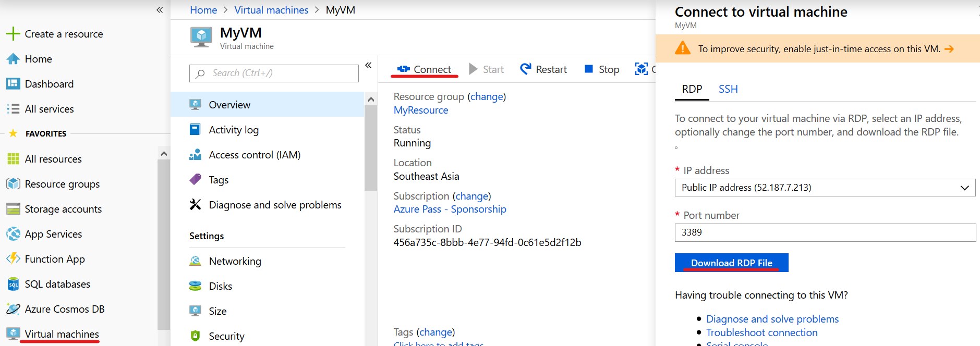The width and height of the screenshot is (980, 346).
Task: Click the Restart toolbar button
Action: (x=543, y=69)
